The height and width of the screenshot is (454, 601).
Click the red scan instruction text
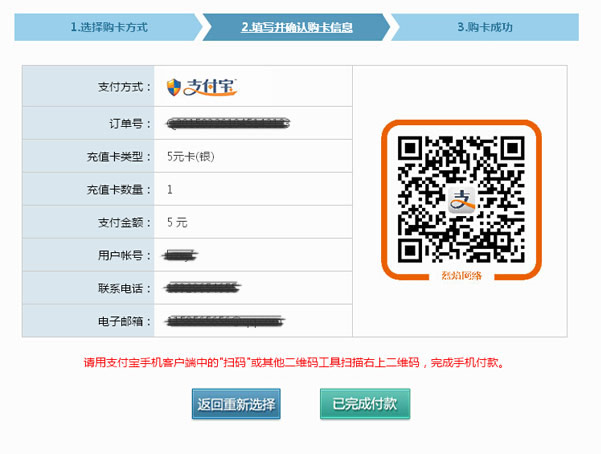pos(294,362)
